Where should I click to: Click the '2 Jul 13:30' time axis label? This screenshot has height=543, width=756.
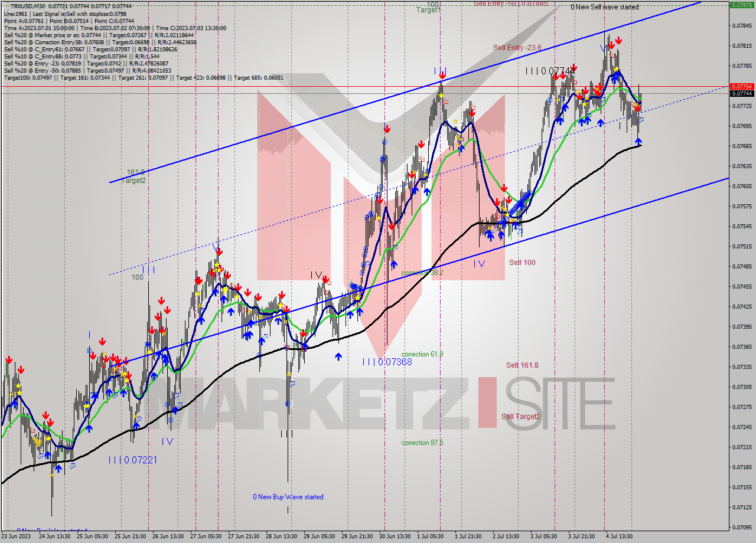506,537
